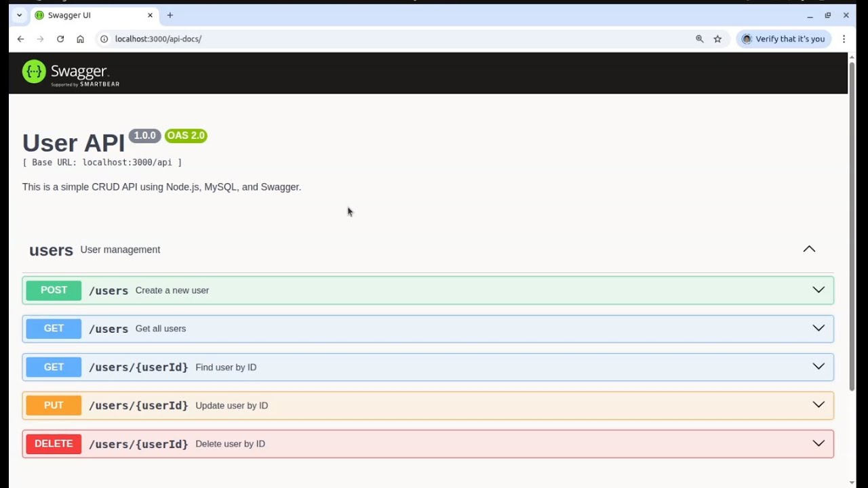Click the orange PUT method badge
This screenshot has width=868, height=488.
[54, 405]
